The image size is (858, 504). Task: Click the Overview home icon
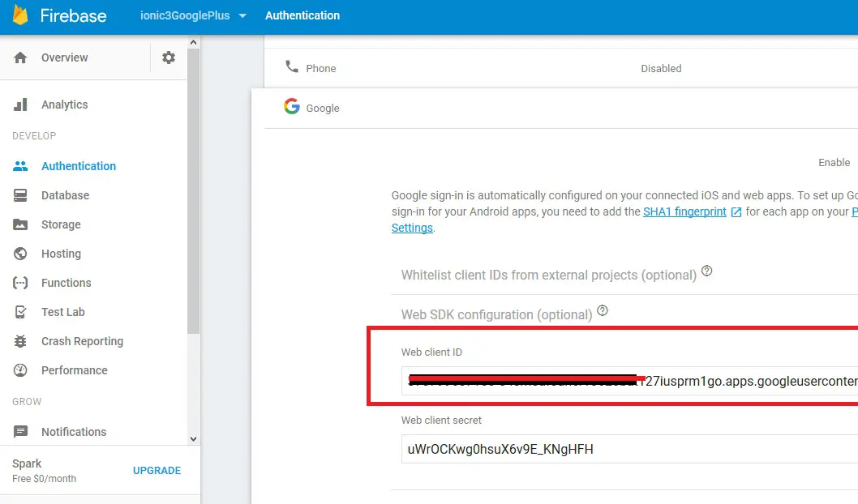click(x=20, y=58)
